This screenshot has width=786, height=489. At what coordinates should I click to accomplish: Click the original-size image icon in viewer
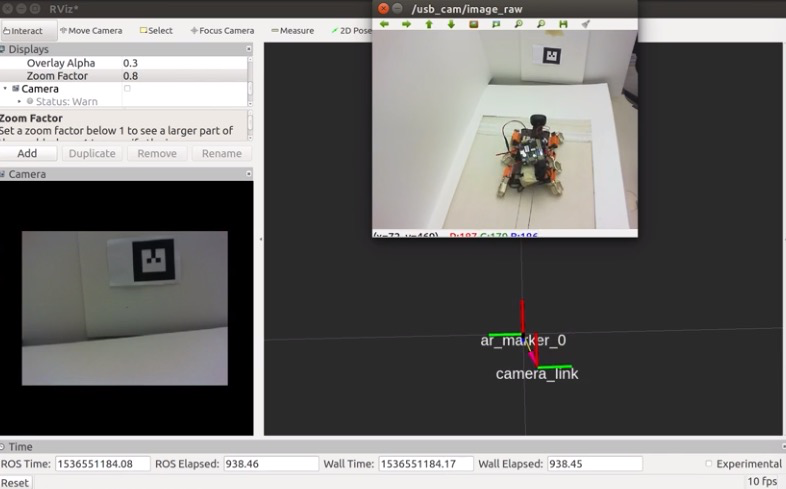point(473,24)
